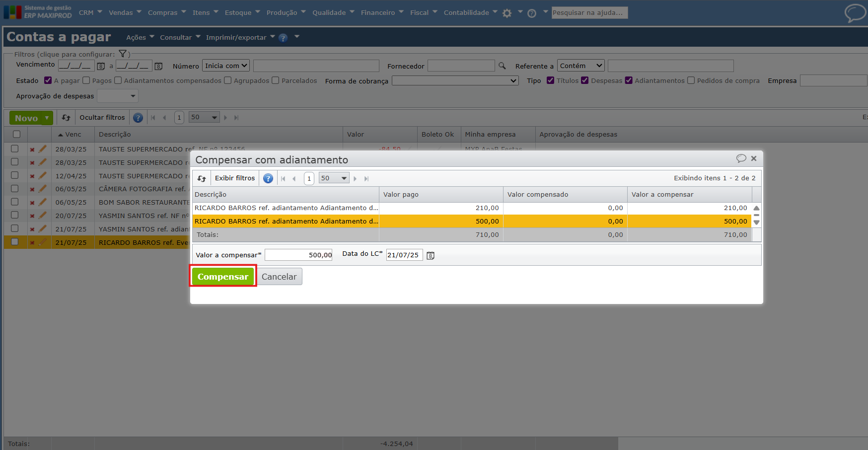
Task: Enable the Agrupados checkbox
Action: 228,80
